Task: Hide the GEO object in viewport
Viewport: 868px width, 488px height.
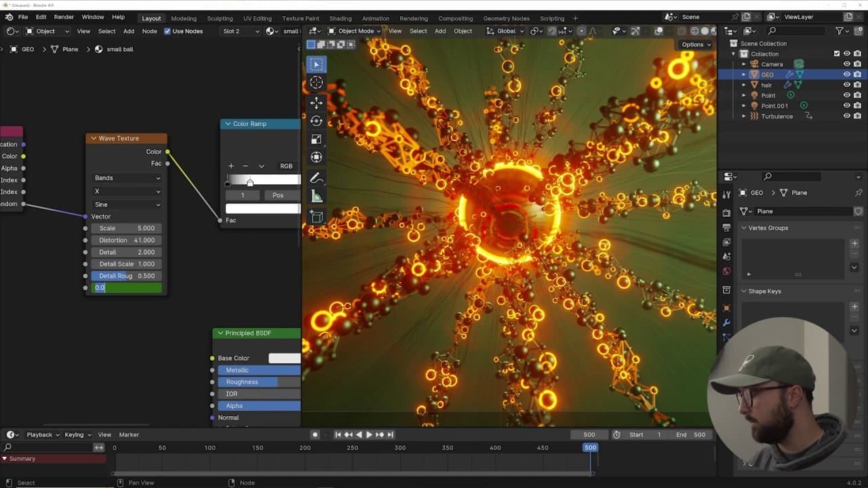Action: 847,75
